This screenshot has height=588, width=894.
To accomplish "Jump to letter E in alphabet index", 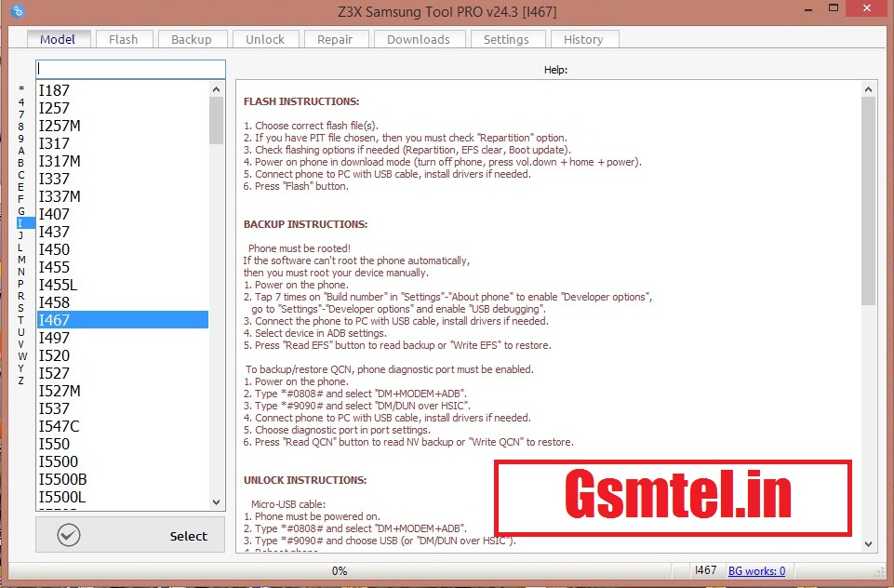I will click(x=21, y=187).
